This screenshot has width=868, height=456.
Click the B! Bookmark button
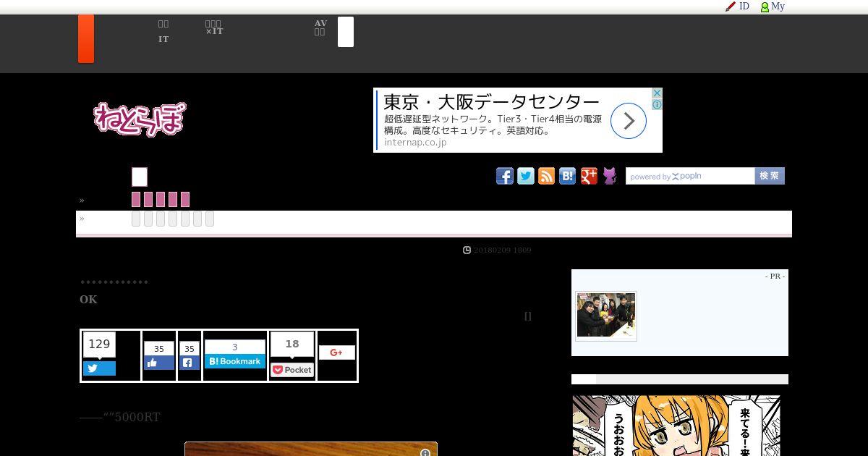click(x=235, y=361)
